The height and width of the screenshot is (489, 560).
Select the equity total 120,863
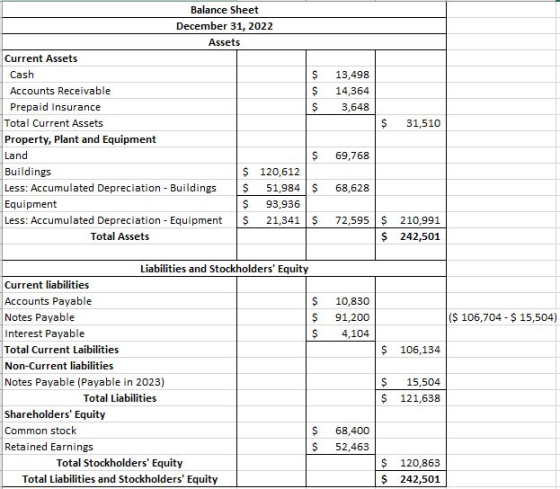click(420, 463)
